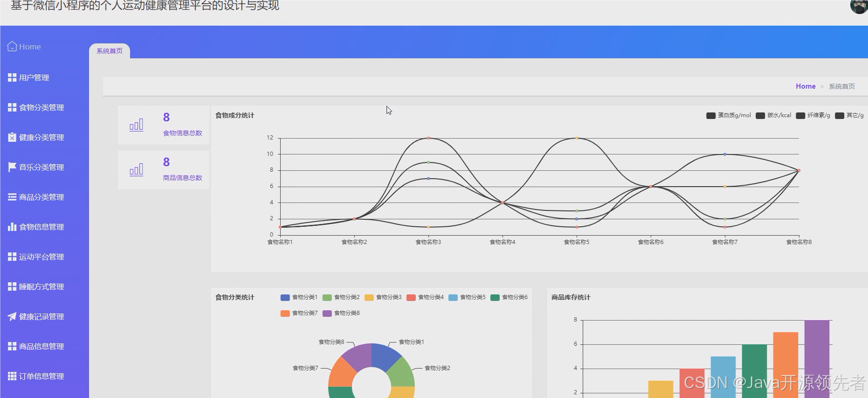Image resolution: width=868 pixels, height=398 pixels.
Task: Toggle 食物分类7 in pie legend
Action: click(299, 313)
